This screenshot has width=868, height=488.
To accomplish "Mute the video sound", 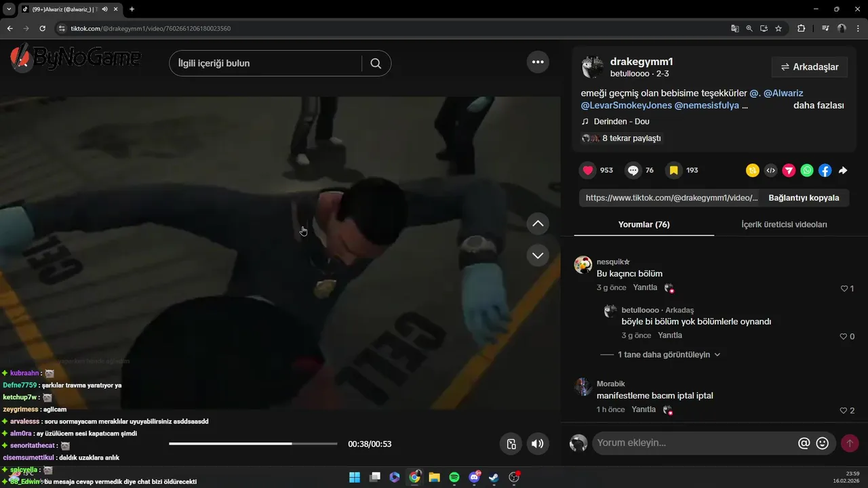I will tap(537, 444).
